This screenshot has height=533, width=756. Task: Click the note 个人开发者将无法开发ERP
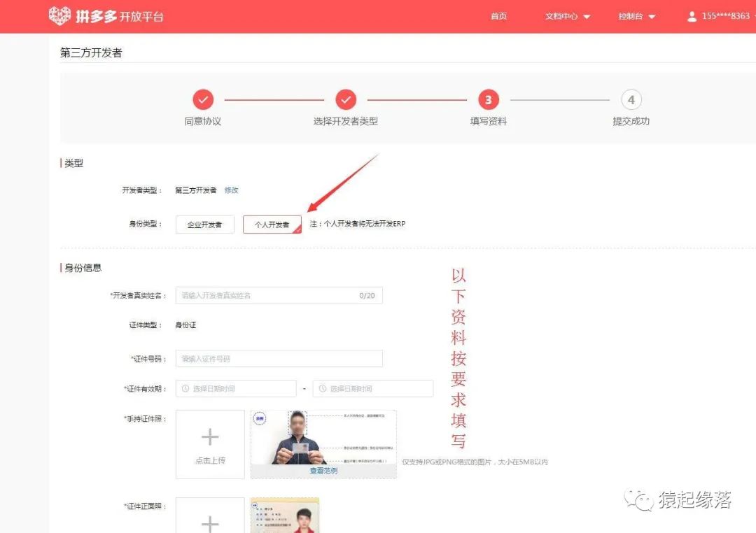pos(358,224)
